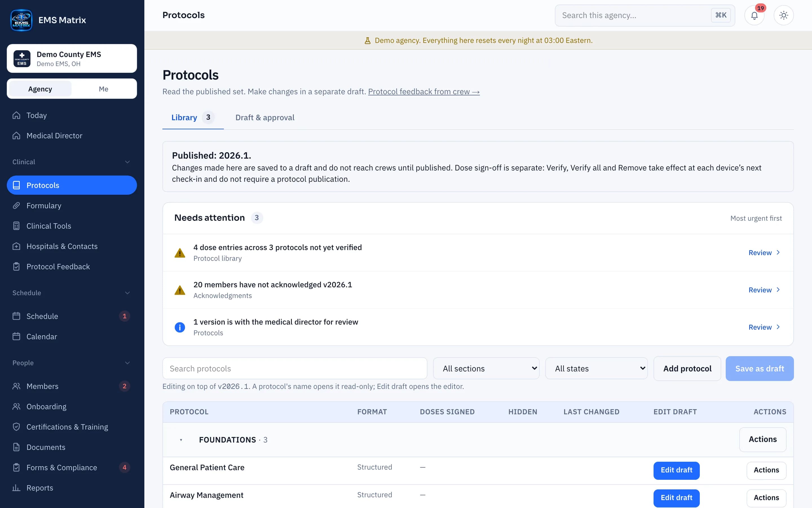Click the warning icon for unverified dose entries

180,253
